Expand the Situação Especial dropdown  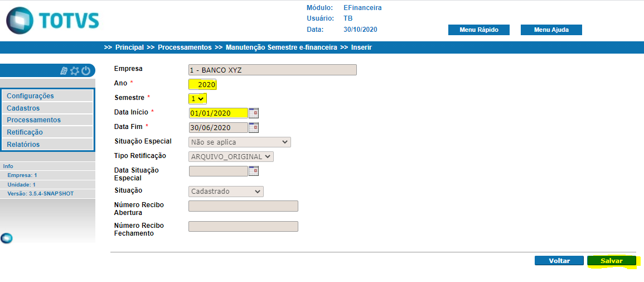(x=240, y=142)
